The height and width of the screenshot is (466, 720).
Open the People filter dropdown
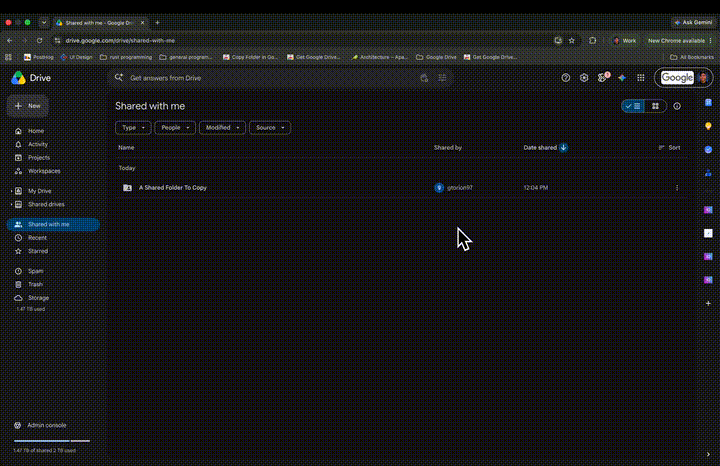tap(175, 128)
